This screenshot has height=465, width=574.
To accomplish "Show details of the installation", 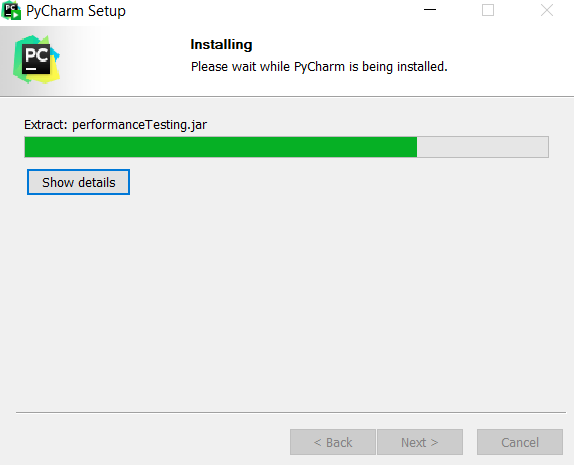I will [78, 182].
